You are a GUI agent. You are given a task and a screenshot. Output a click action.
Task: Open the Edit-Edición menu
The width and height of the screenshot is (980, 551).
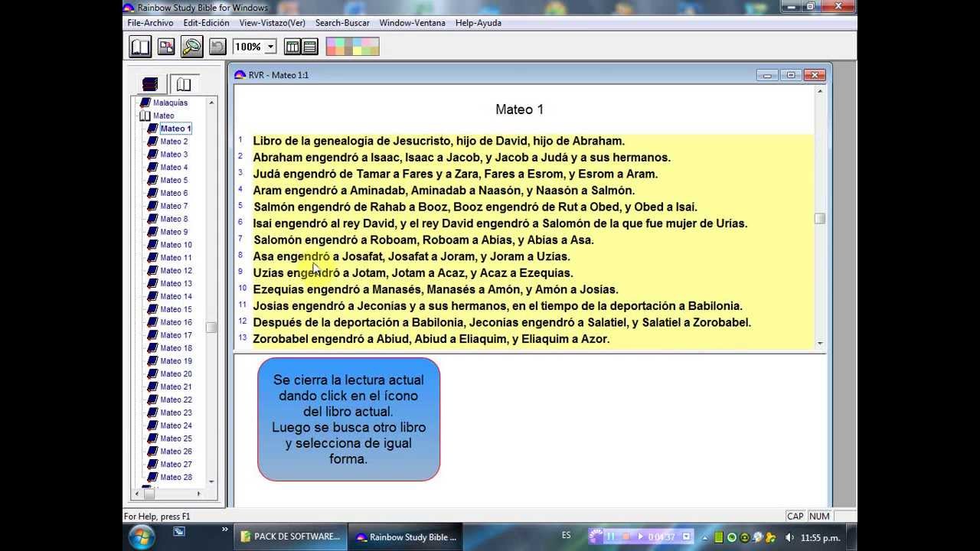[x=207, y=23]
